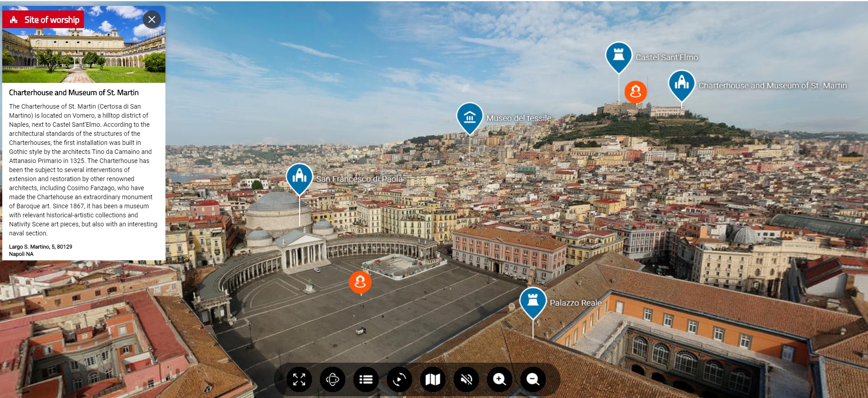Toggle the gyroscope/VR view icon
The image size is (868, 398).
[332, 379]
